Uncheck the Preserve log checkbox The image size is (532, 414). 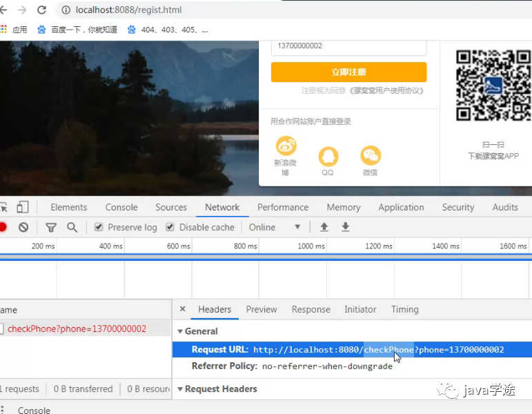coord(99,227)
